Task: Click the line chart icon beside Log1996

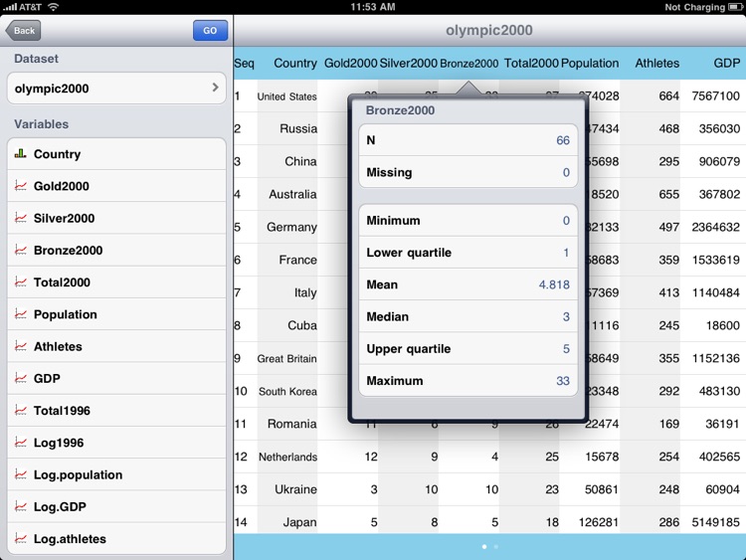Action: click(x=21, y=443)
